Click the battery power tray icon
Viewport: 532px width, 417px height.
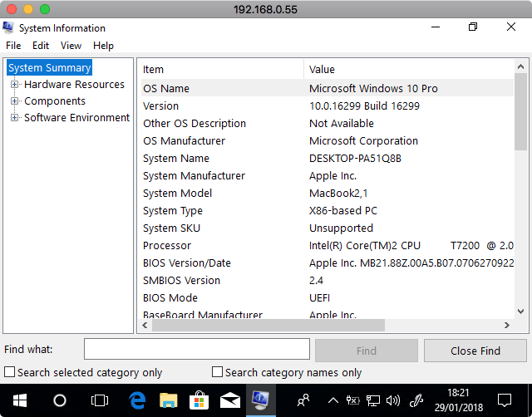[352, 400]
